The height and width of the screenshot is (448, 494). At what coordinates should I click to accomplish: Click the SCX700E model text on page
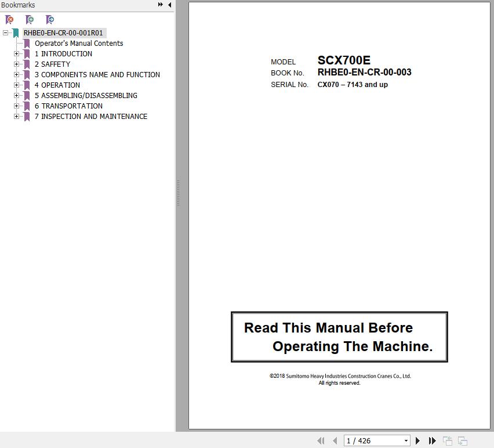(x=344, y=60)
